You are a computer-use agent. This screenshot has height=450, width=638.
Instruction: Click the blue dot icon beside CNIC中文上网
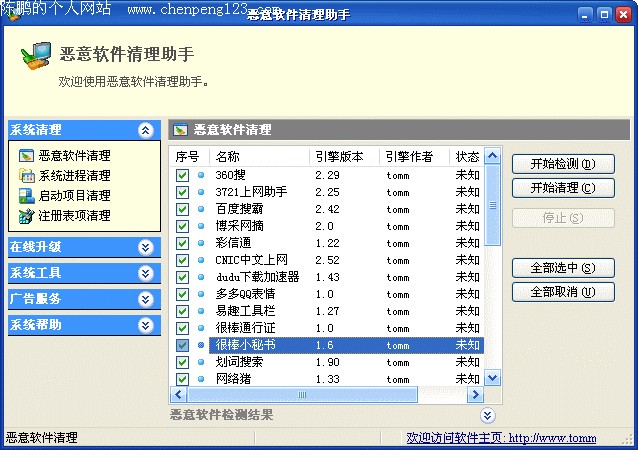(x=201, y=260)
